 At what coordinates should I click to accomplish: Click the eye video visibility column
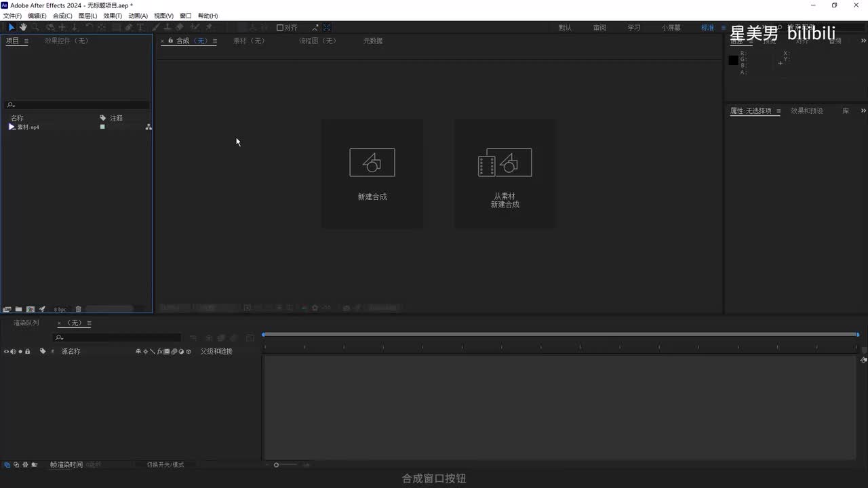(x=7, y=351)
